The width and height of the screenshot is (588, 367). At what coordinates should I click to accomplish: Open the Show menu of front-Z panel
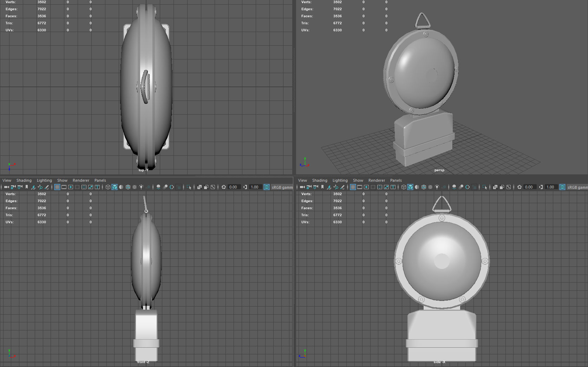coord(62,180)
